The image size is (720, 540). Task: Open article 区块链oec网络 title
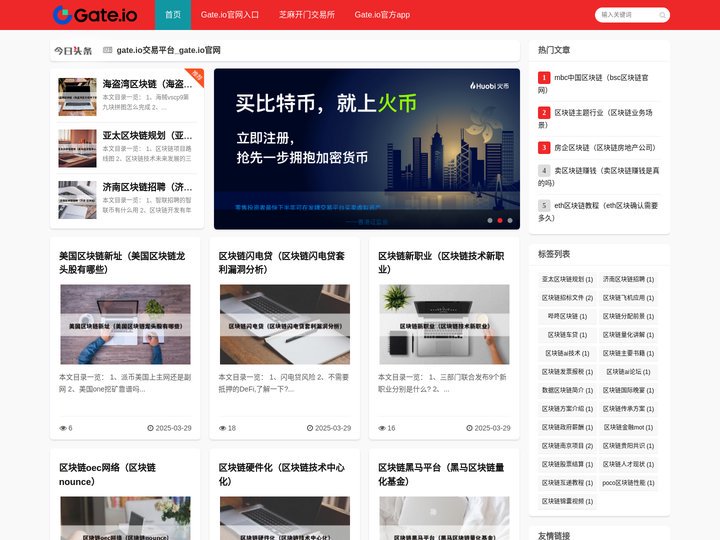click(107, 474)
